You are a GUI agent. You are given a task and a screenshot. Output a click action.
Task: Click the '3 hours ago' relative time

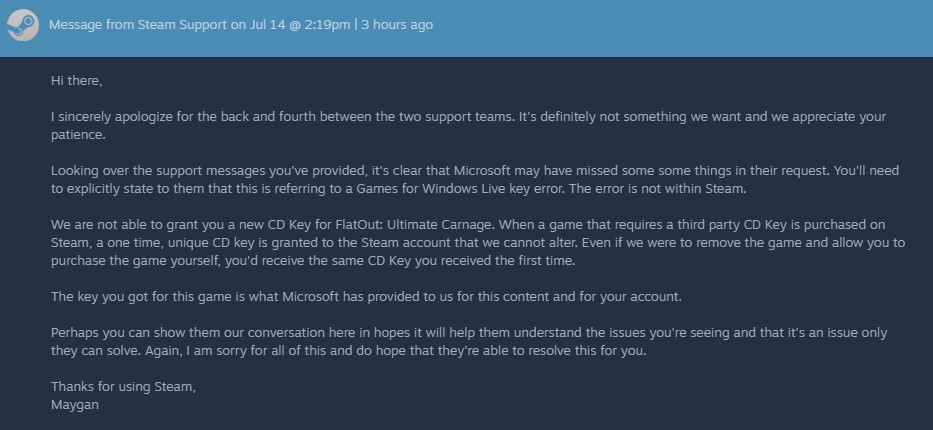point(397,25)
